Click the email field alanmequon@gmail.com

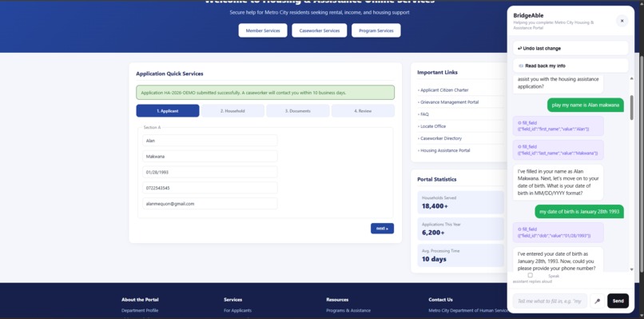[x=210, y=204]
